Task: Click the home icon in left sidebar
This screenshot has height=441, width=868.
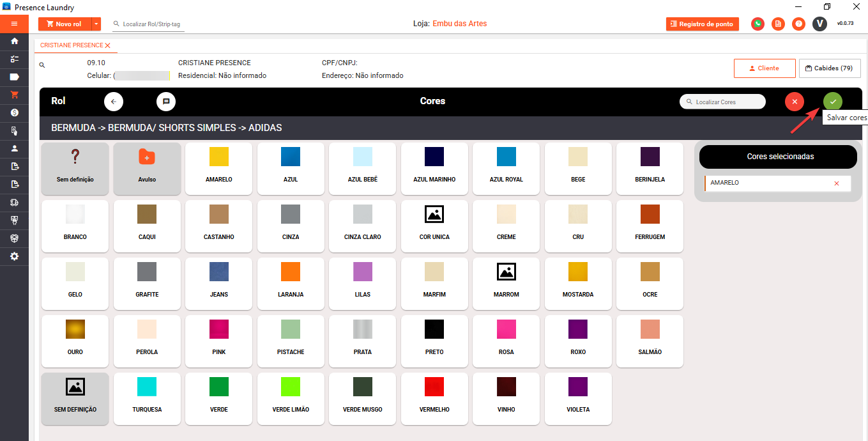Action: [14, 41]
